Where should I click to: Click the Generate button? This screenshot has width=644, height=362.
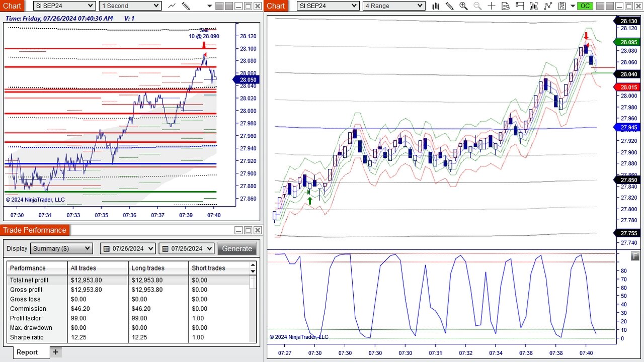coord(237,248)
